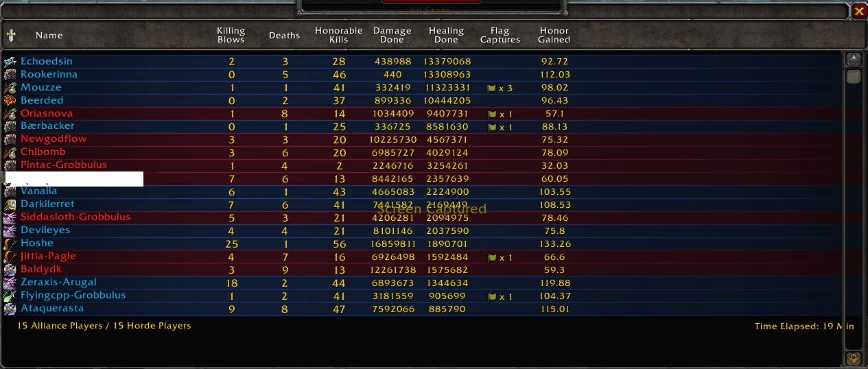Select player name Hoshe
Screen dimensions: 868x369
(x=36, y=243)
